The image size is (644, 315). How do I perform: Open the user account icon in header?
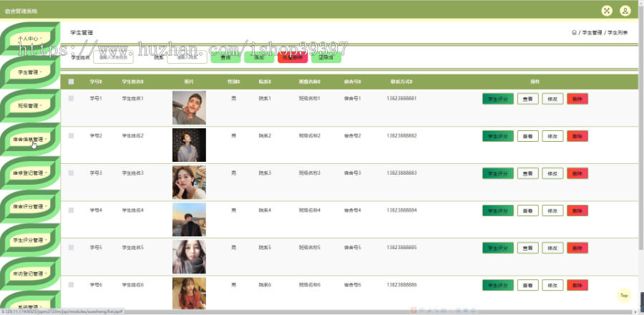[x=625, y=11]
